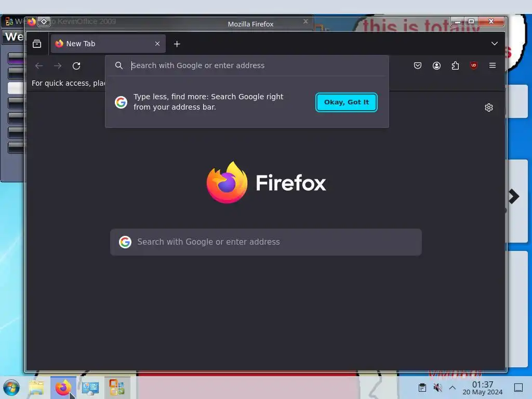This screenshot has width=532, height=399.
Task: Open new tab personalize gear icon
Action: (x=488, y=108)
